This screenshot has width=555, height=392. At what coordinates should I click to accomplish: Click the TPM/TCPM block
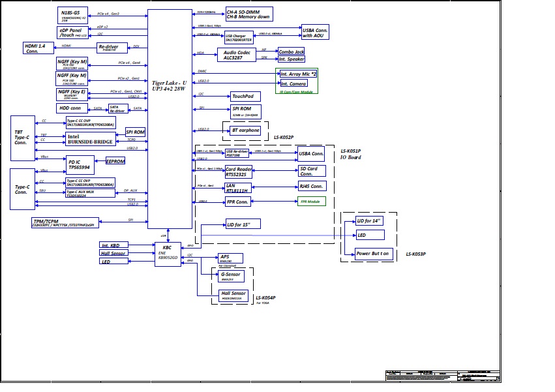click(65, 223)
